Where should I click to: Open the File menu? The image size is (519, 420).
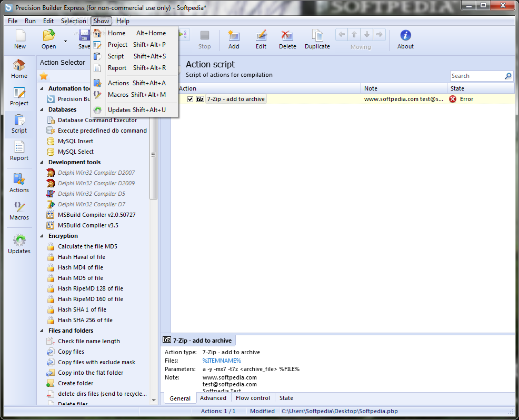pos(13,21)
